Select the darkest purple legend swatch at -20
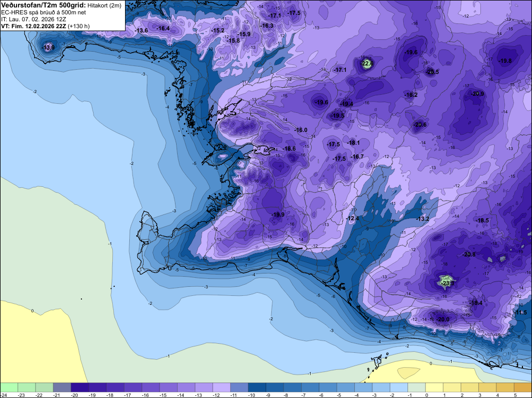Image resolution: width=532 pixels, height=398 pixels. [x=79, y=387]
